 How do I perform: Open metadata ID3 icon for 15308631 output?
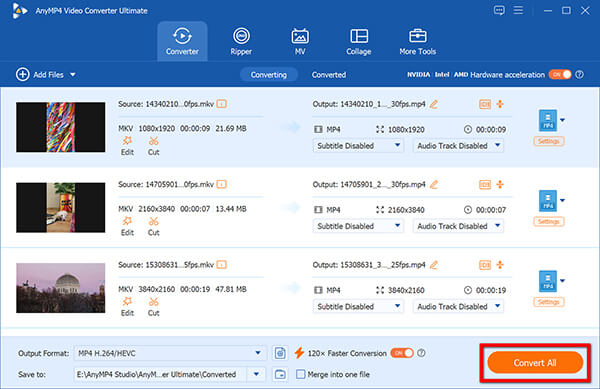[x=485, y=265]
